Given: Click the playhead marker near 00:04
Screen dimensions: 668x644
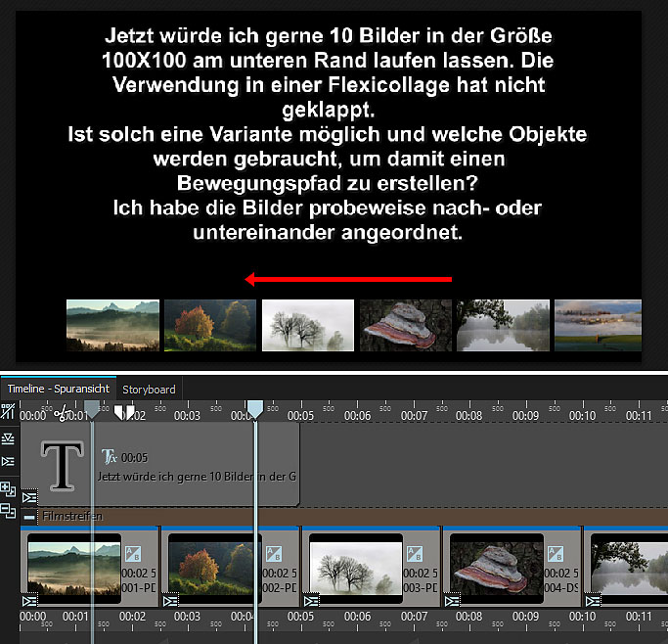Looking at the screenshot, I should tap(254, 410).
